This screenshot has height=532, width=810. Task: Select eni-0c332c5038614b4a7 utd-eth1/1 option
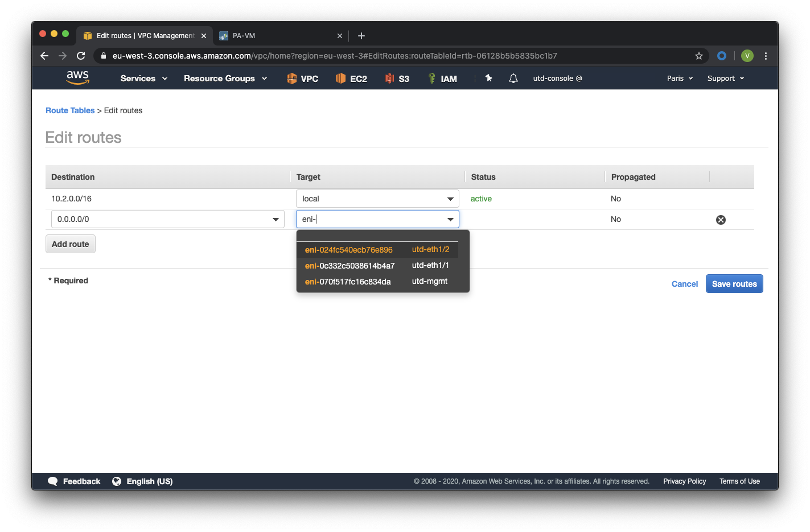[377, 266]
